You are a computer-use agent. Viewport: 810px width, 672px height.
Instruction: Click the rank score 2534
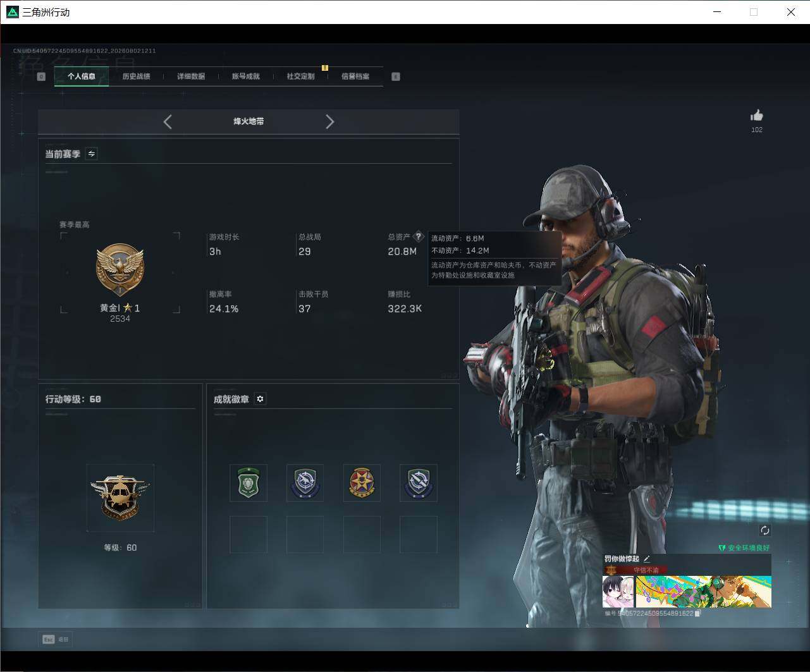(x=120, y=319)
